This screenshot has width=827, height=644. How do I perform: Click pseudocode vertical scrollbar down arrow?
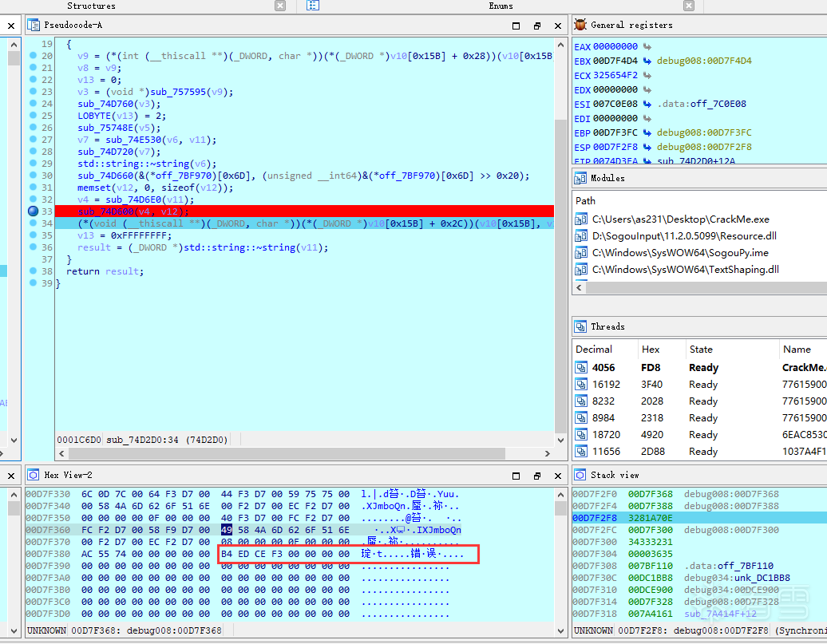(x=560, y=441)
